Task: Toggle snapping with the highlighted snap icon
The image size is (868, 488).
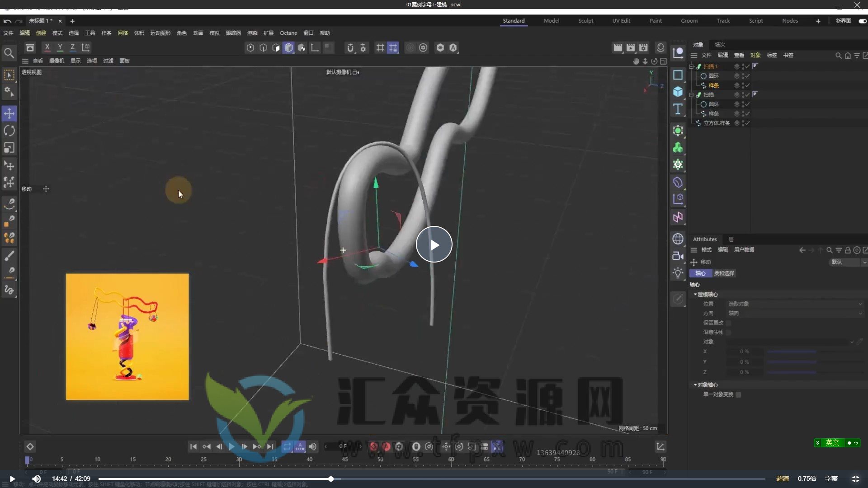Action: (393, 47)
